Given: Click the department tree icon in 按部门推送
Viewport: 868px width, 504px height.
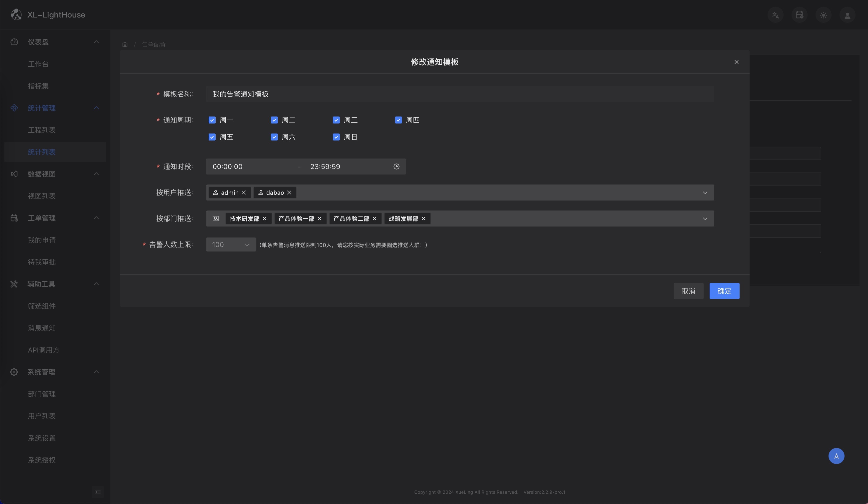Looking at the screenshot, I should [x=216, y=218].
